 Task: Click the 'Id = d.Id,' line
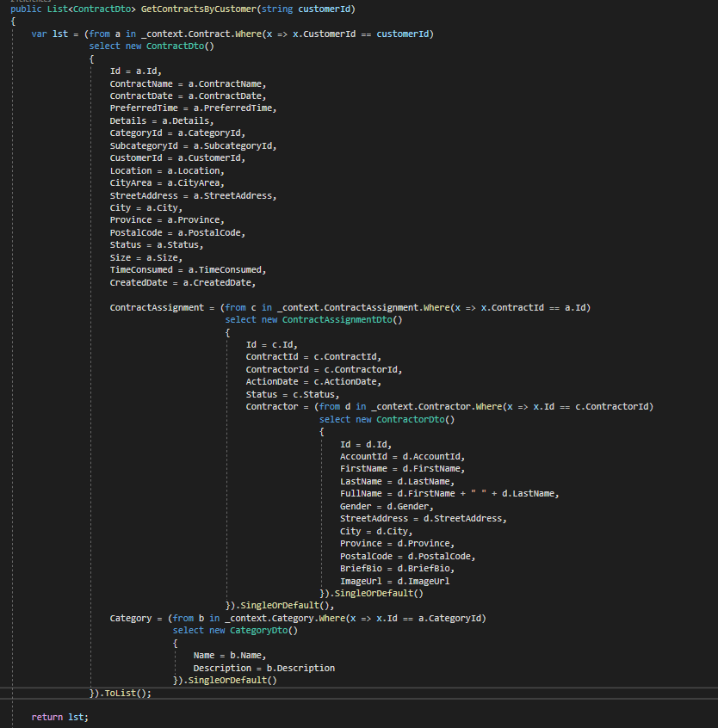point(366,445)
